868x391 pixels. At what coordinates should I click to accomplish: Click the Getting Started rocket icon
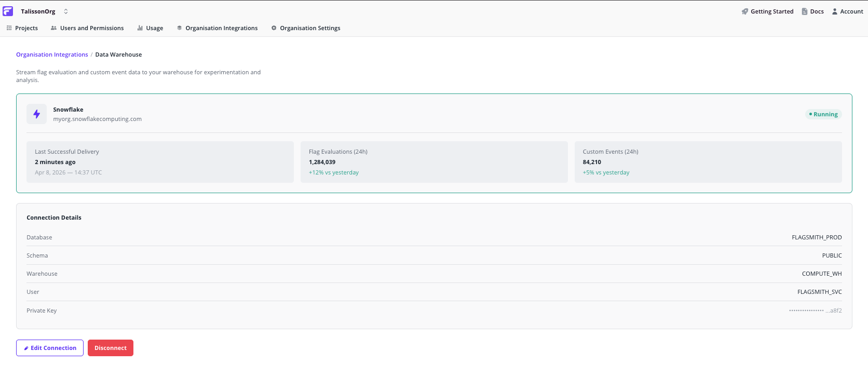tap(745, 11)
